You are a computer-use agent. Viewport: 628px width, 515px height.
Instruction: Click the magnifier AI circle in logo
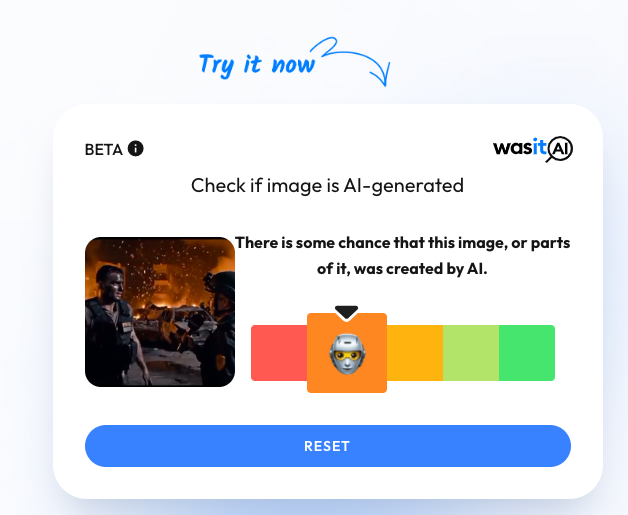pyautogui.click(x=560, y=149)
